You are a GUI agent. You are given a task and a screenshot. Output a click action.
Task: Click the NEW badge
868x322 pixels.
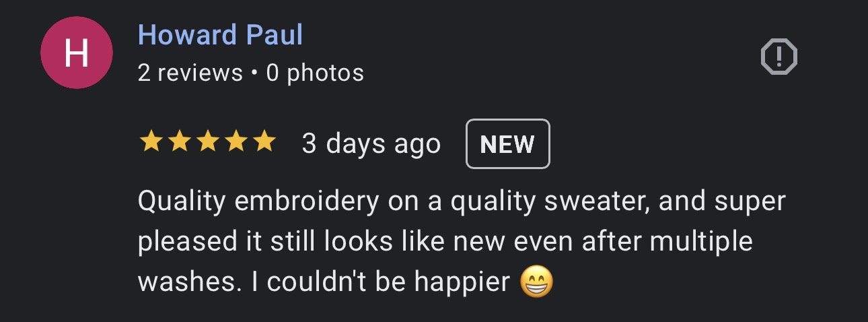click(508, 143)
